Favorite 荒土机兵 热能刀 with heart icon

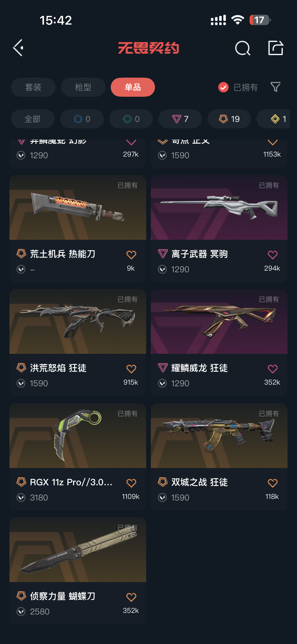(131, 255)
